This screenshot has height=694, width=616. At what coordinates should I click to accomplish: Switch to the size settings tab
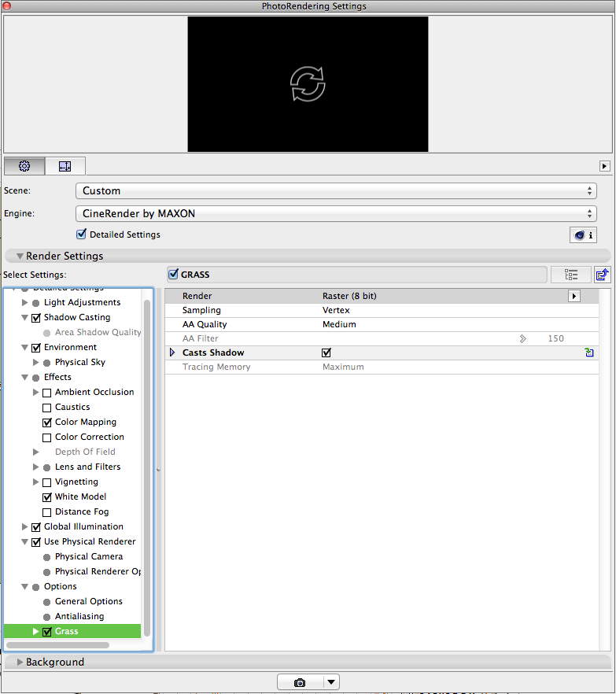click(x=65, y=166)
